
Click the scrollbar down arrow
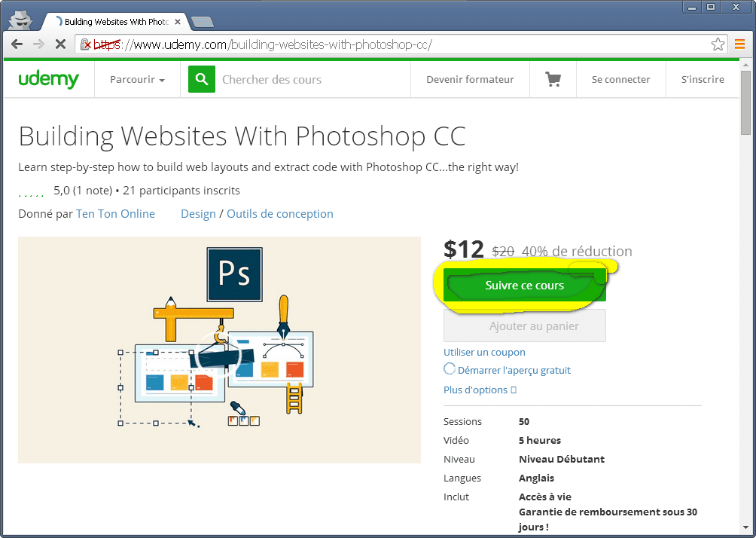(746, 528)
